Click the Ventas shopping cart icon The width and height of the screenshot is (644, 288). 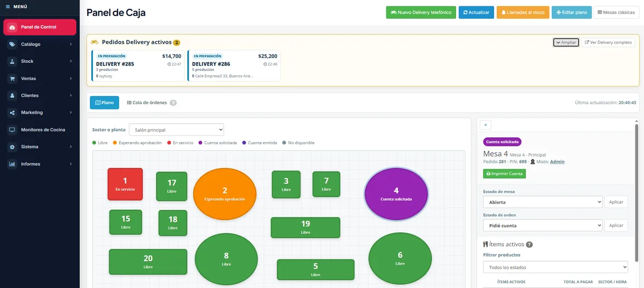12,79
